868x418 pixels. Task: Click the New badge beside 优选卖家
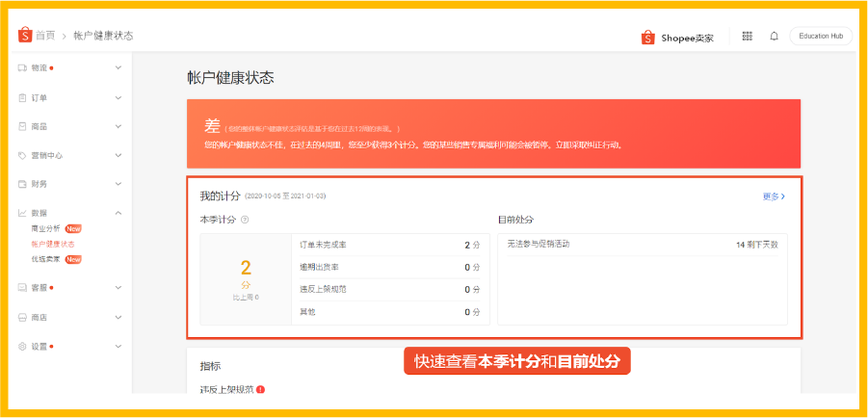pyautogui.click(x=73, y=260)
